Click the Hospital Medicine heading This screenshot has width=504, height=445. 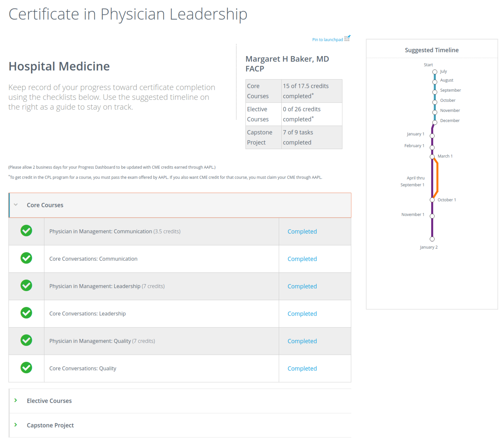coord(59,66)
